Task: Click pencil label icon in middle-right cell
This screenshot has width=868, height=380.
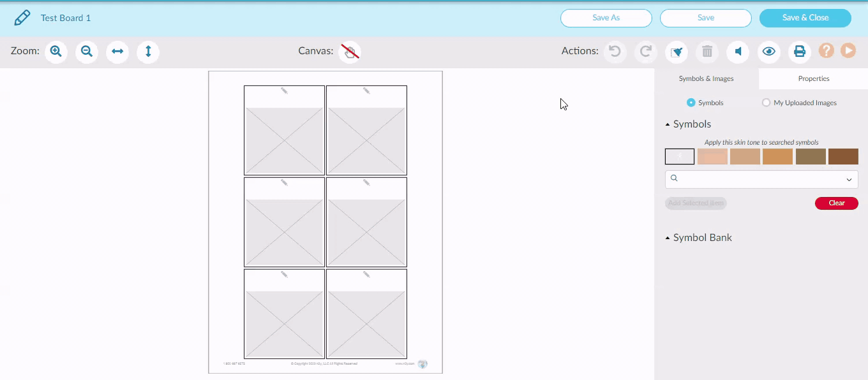Action: 366,183
